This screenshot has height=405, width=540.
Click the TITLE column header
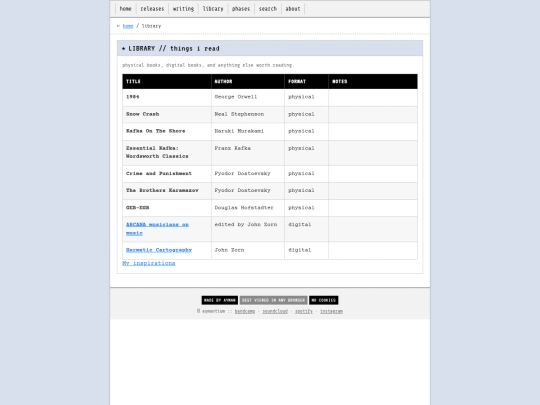[167, 82]
